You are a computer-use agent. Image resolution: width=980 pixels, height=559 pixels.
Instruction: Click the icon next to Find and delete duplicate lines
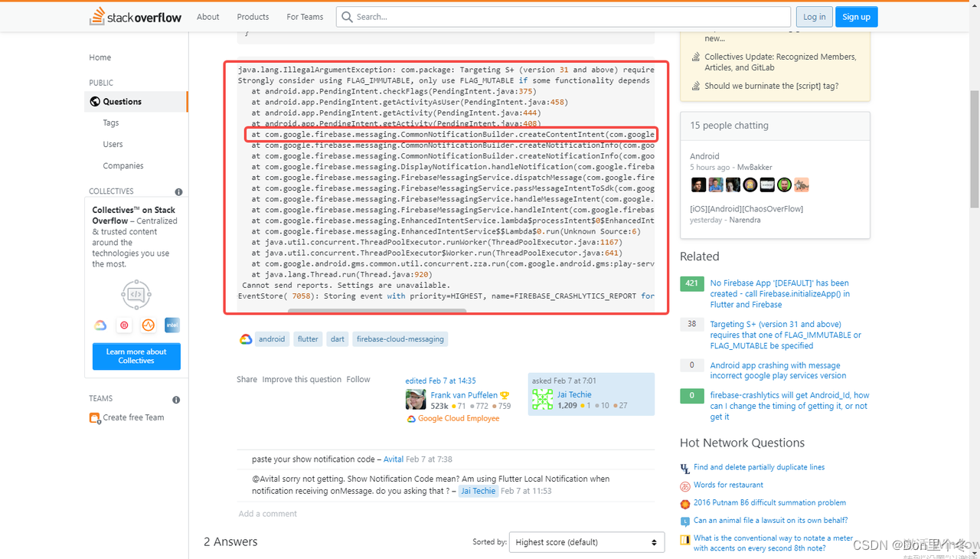click(x=685, y=468)
